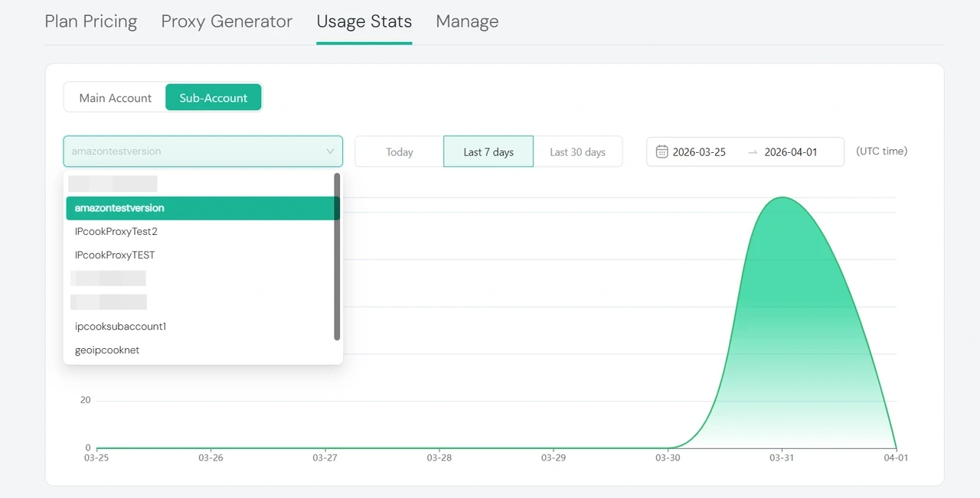Open the Usage Stats section
Screen dimensions: 980x498
364,21
